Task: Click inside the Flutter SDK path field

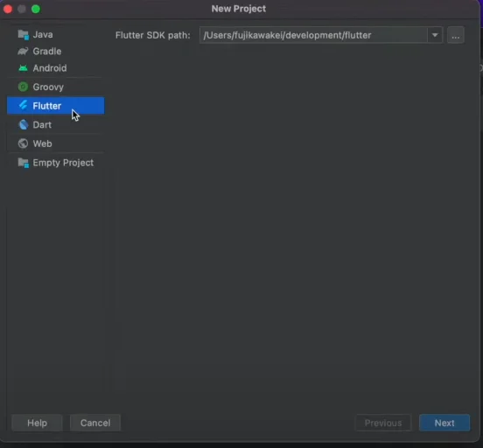Action: tap(313, 35)
